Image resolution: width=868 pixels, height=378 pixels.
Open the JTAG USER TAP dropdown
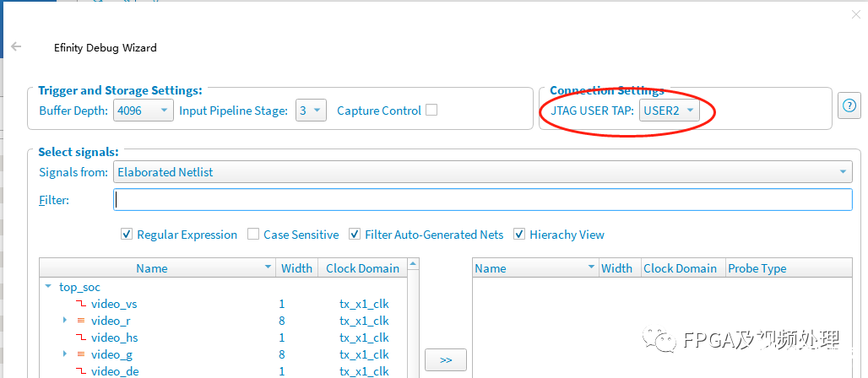coord(670,111)
